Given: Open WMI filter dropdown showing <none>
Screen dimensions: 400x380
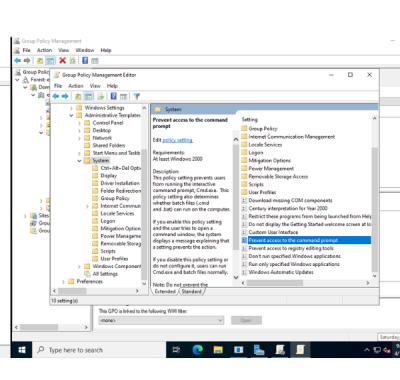Looking at the screenshot, I should (161, 320).
